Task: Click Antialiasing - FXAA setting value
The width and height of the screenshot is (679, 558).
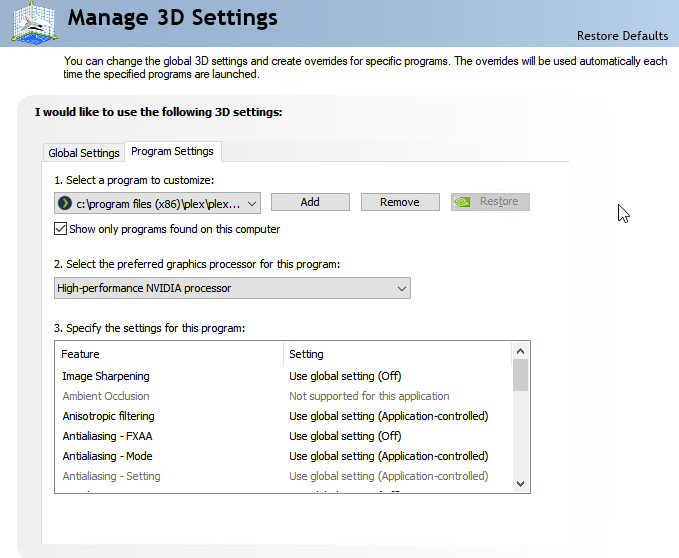Action: (345, 436)
